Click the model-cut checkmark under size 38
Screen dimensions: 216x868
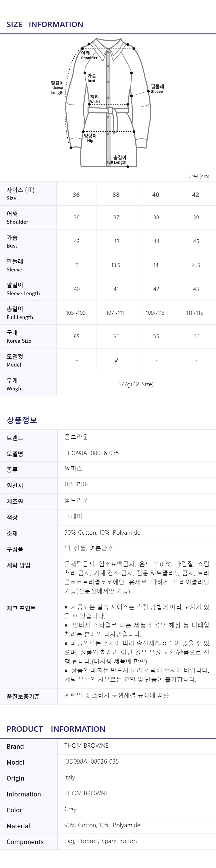pyautogui.click(x=116, y=360)
